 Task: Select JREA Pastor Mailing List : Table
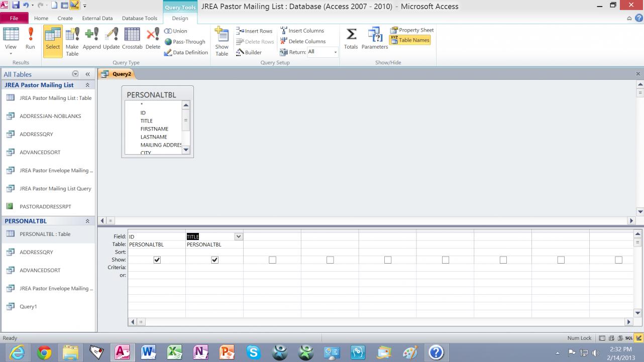tap(48, 98)
